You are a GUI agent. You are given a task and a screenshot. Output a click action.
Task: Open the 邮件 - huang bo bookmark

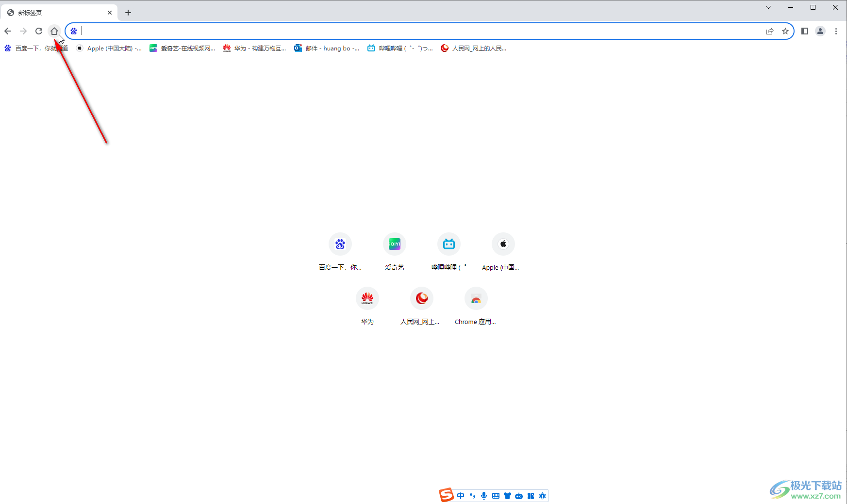click(x=327, y=48)
